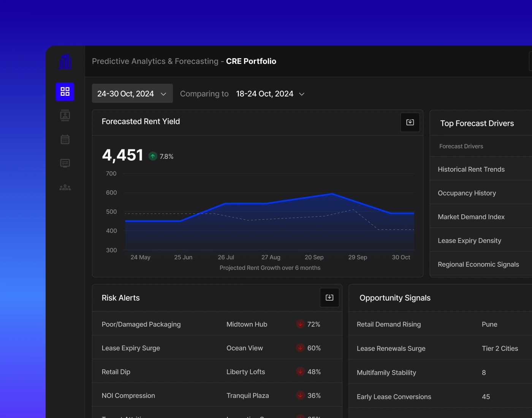Click the Pune location value
This screenshot has height=418, width=532.
[x=489, y=324]
